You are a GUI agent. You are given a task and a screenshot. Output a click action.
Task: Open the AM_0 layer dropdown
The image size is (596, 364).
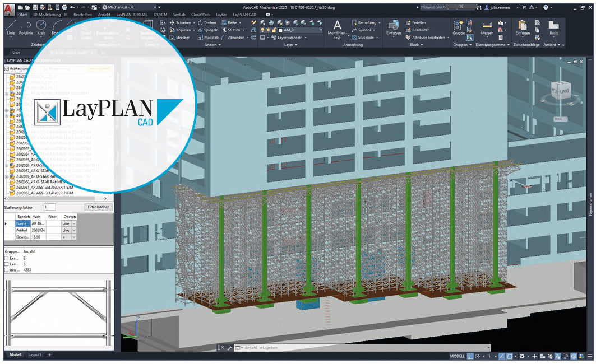320,30
